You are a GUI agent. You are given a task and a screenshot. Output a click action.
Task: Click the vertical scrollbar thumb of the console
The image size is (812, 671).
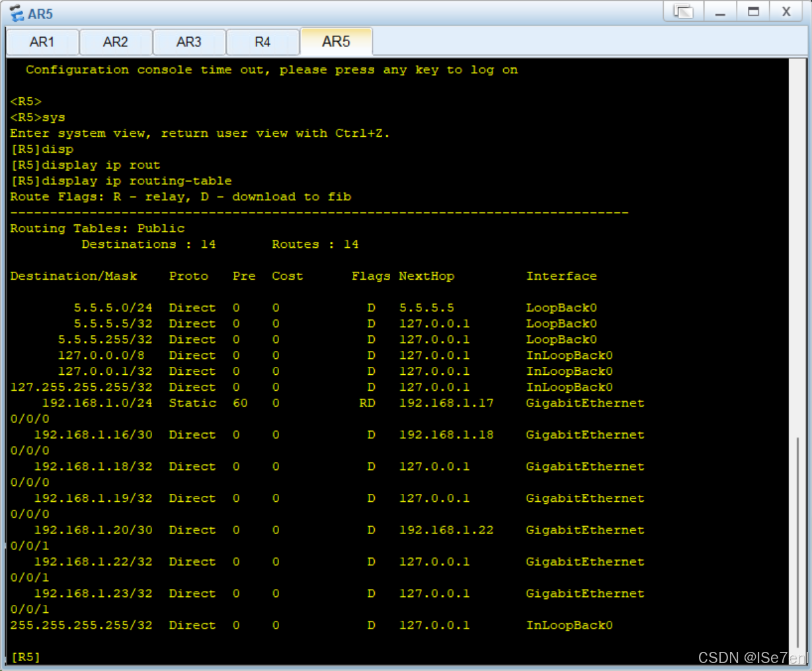[x=797, y=542]
